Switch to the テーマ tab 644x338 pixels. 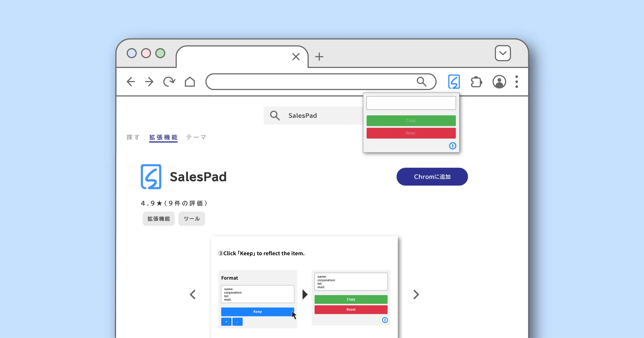(x=196, y=137)
